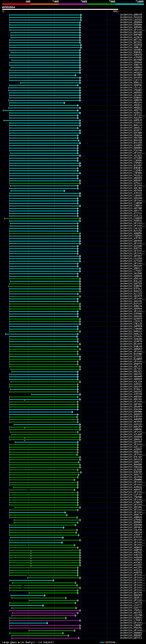Select hit label UniRef100_A9RCY9
This screenshot has width=146, height=644.
tap(131, 65)
